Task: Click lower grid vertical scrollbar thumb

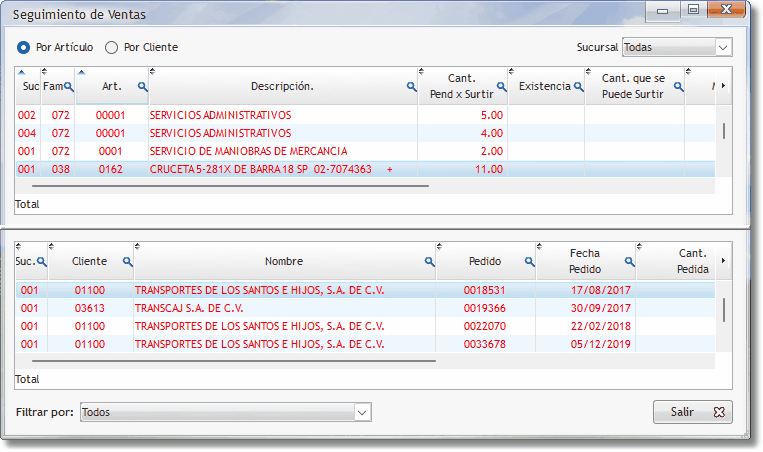Action: coord(724,310)
